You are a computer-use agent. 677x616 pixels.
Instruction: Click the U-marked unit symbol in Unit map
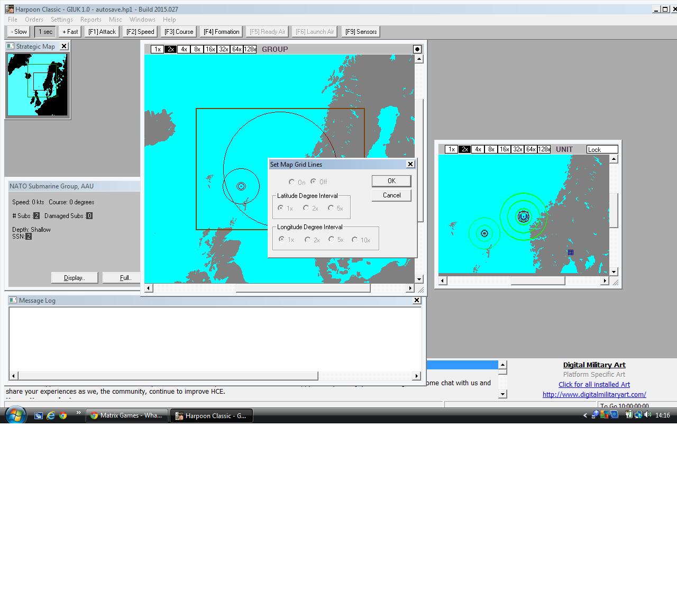click(524, 216)
